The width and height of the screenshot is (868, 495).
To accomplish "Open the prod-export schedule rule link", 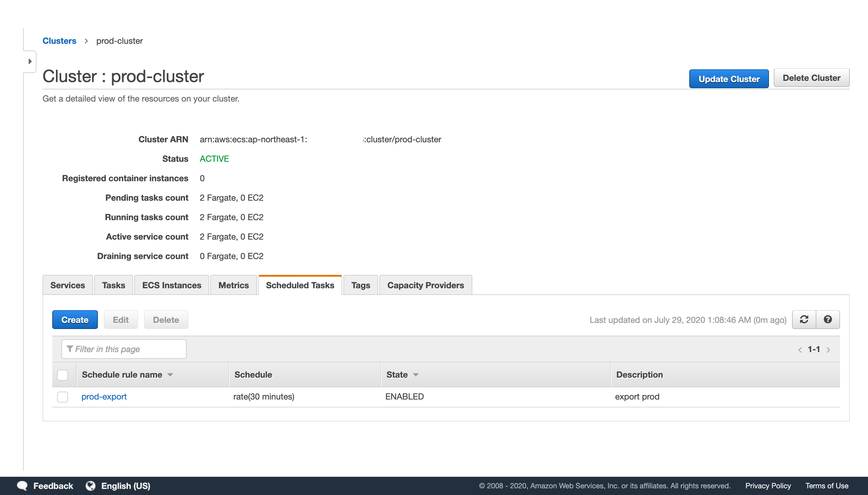I will coord(104,396).
